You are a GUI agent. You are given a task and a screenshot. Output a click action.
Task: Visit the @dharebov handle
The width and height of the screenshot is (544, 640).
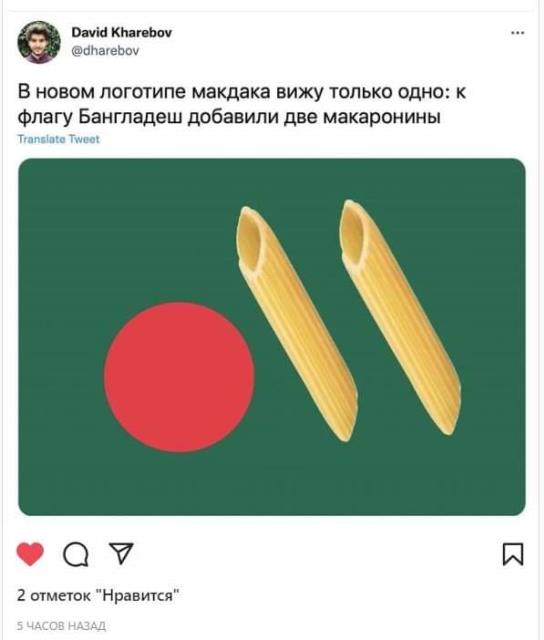[105, 51]
